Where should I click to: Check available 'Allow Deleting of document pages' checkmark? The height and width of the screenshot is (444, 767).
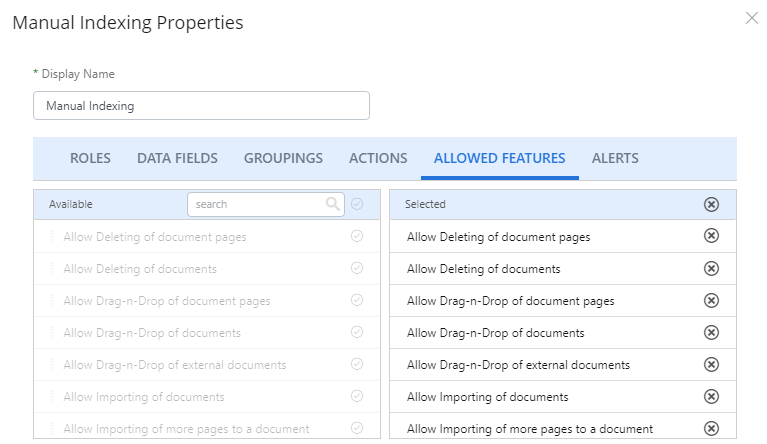pos(357,236)
